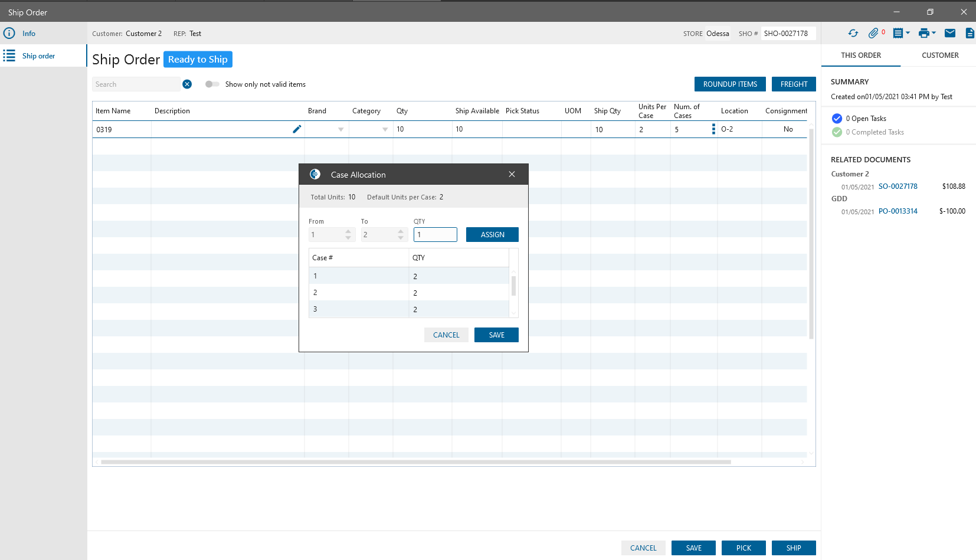The width and height of the screenshot is (976, 560).
Task: Click the SHIP button
Action: point(794,548)
